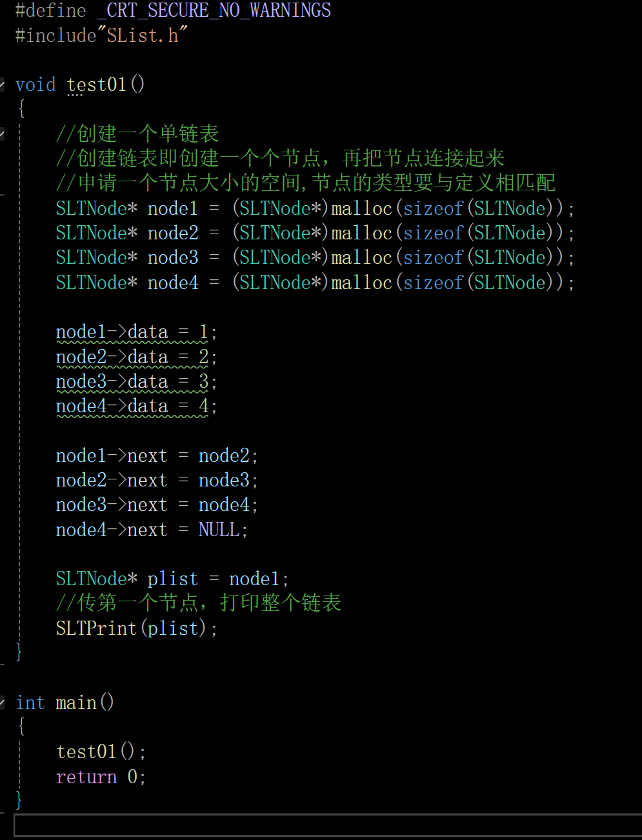Click the plist variable declaration

(x=172, y=579)
